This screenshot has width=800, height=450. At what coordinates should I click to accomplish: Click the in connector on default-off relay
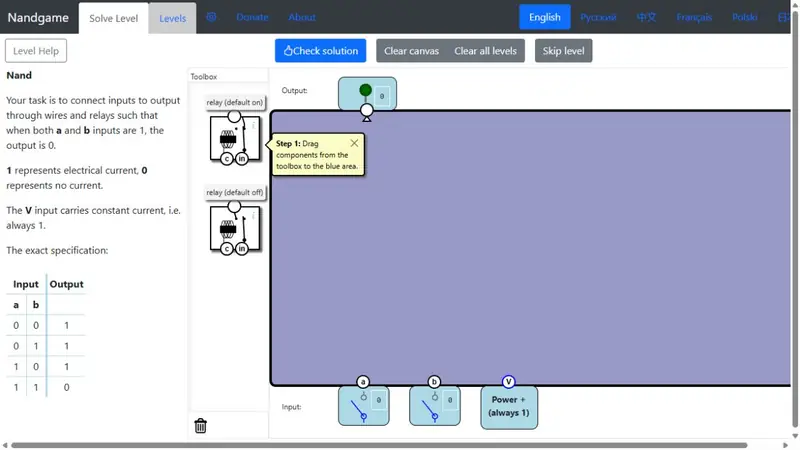coord(242,249)
